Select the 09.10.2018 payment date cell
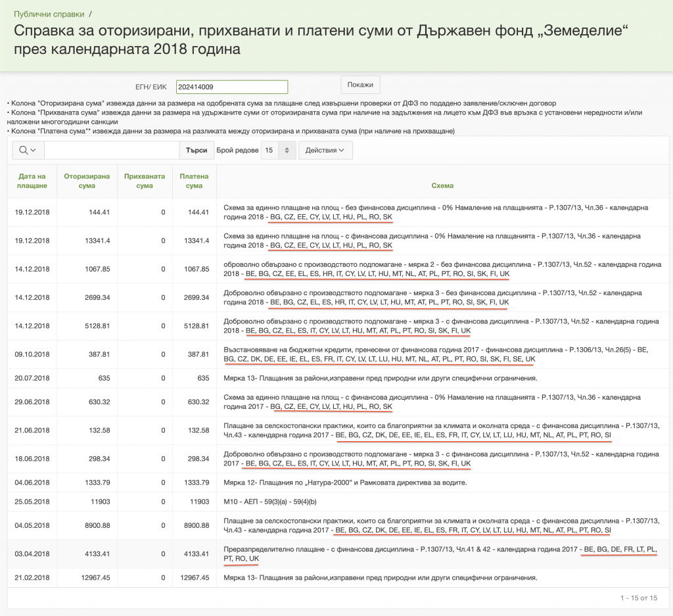This screenshot has width=673, height=616. point(32,354)
